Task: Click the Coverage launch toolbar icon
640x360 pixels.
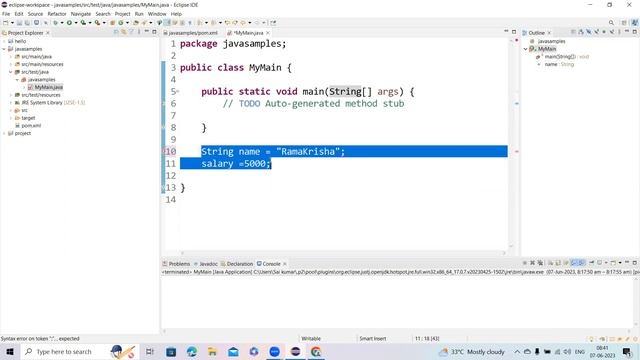Action: [83, 23]
